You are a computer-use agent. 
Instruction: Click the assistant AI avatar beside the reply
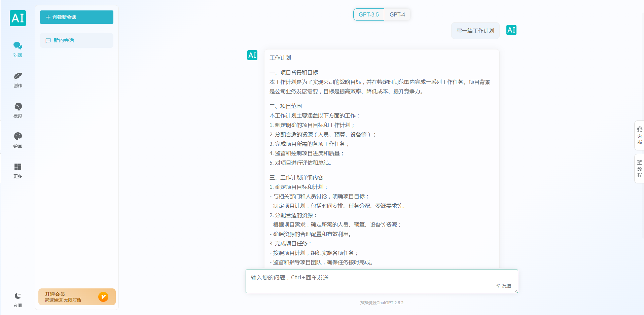click(x=252, y=55)
